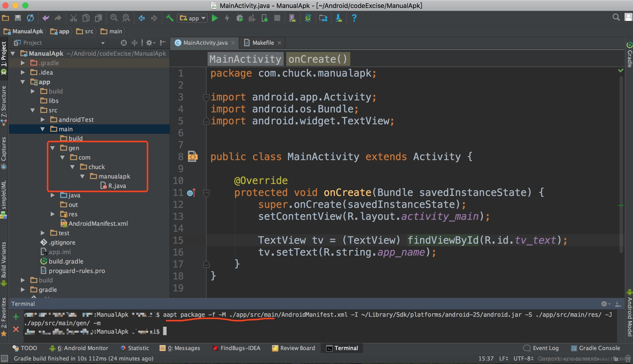Toggle the Build Variants tool window
This screenshot has height=364, width=633.
3,260
